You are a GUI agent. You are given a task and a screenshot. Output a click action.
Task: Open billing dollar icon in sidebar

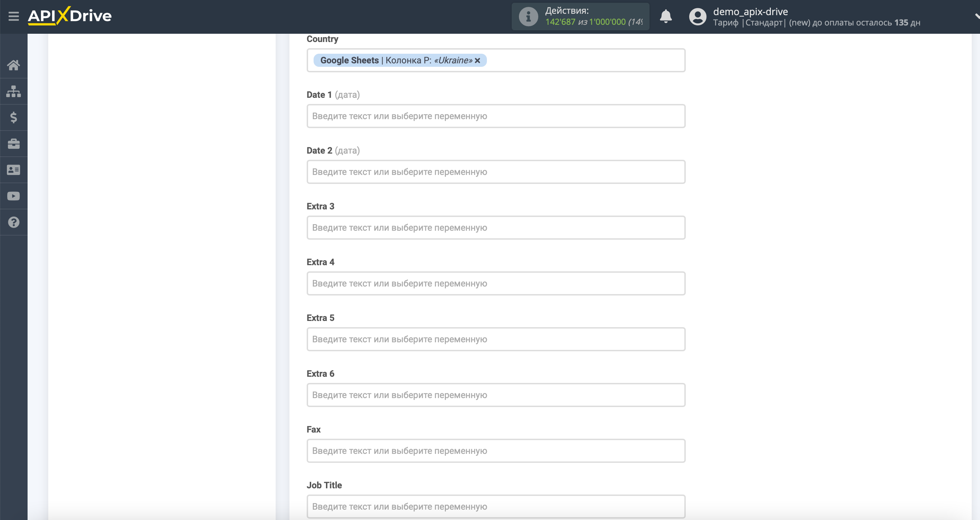click(x=14, y=117)
